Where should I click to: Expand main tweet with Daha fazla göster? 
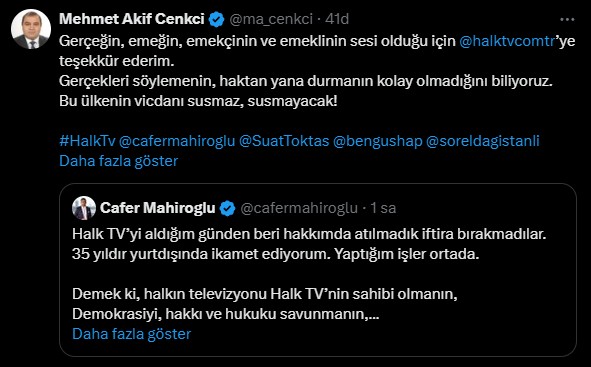118,161
